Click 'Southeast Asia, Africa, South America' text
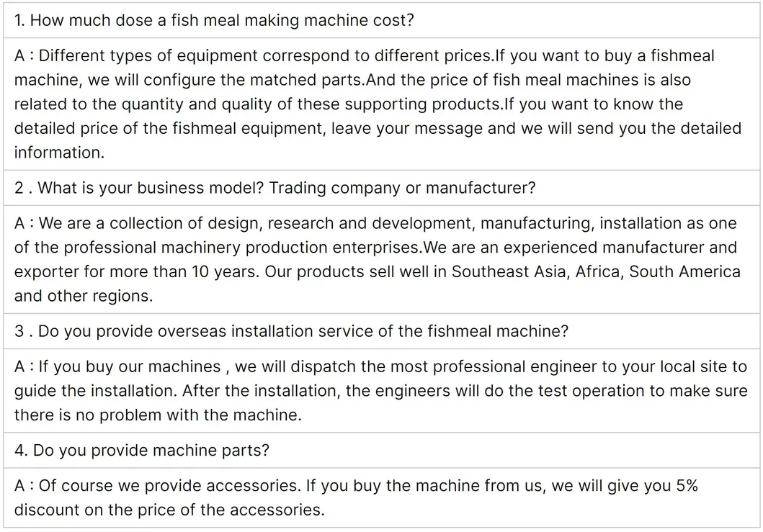 pos(596,271)
